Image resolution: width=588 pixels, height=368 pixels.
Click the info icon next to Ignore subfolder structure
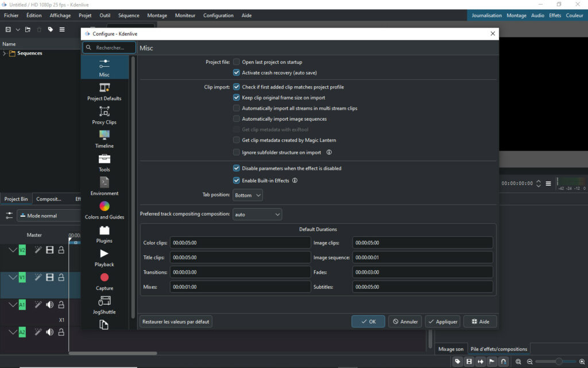click(x=329, y=152)
